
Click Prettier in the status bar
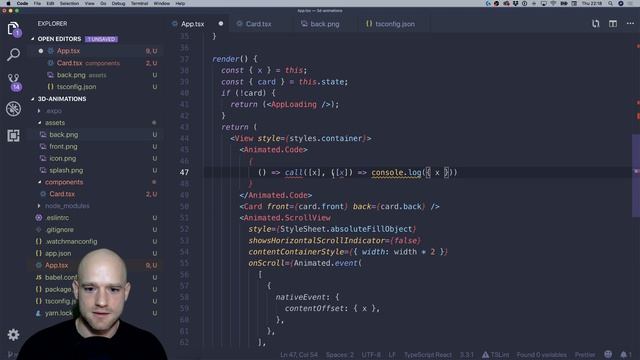click(x=585, y=355)
